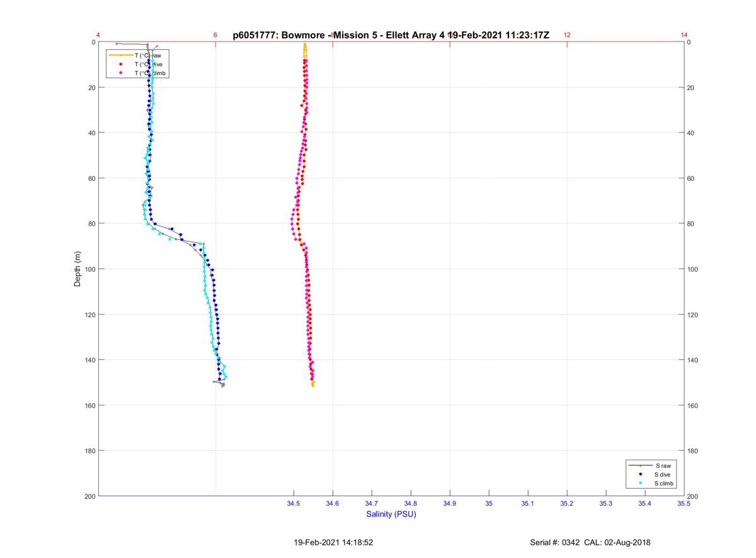756x558 pixels.
Task: Click the blue dot marker for S dive
Action: pos(640,474)
